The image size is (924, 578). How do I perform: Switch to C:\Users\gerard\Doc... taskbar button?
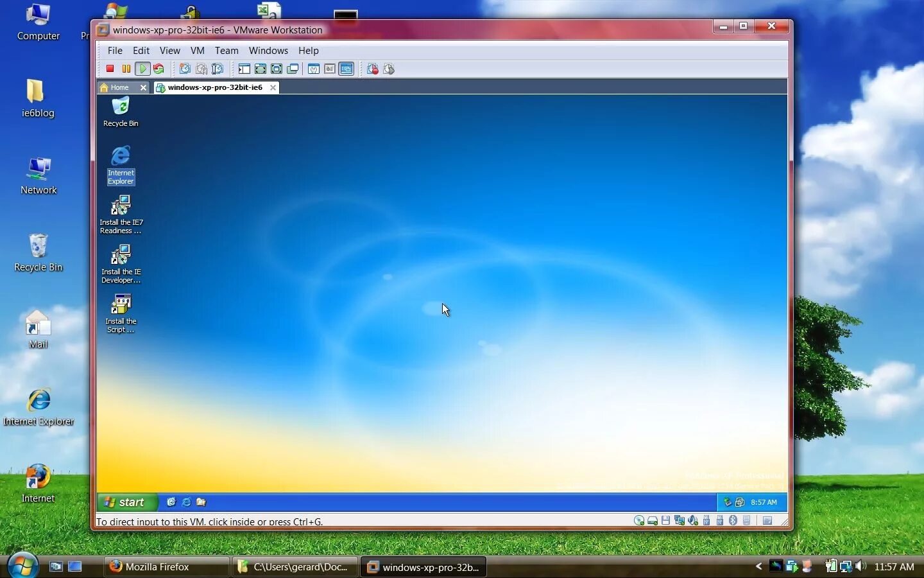click(295, 566)
